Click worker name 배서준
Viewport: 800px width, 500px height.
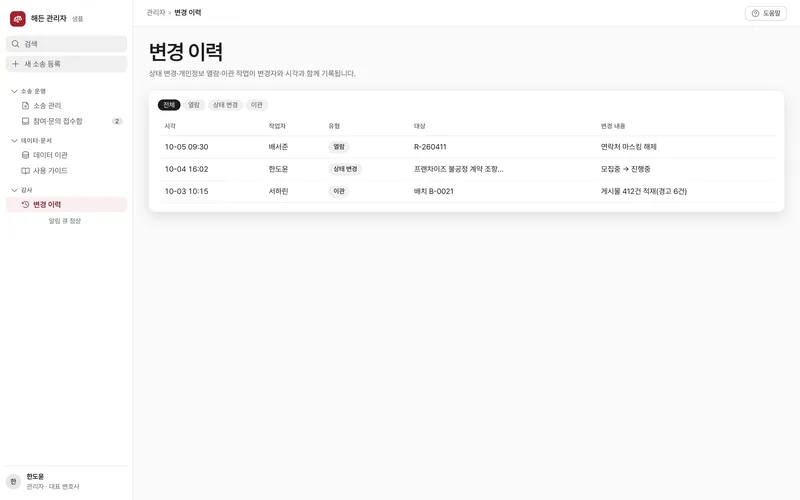(278, 147)
